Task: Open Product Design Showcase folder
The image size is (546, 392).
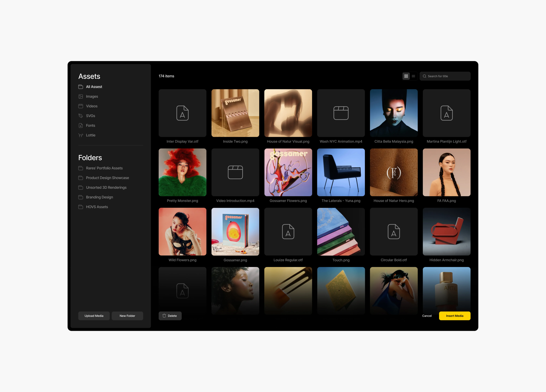Action: (107, 178)
